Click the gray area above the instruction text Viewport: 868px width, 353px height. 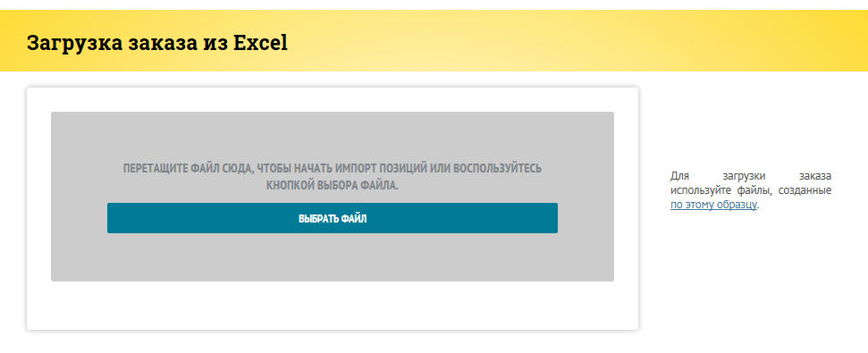click(333, 136)
